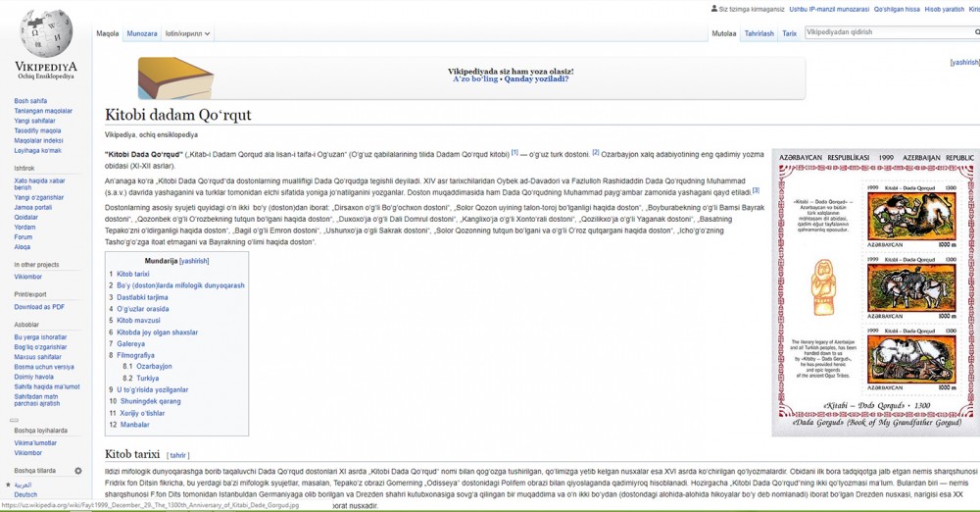Open Tasodifiy maqola sidebar link

point(37,130)
